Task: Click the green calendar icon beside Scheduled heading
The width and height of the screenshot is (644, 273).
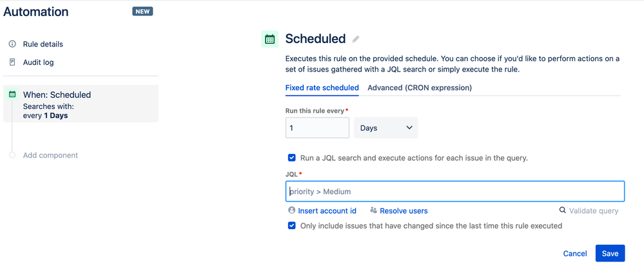Action: coord(269,39)
